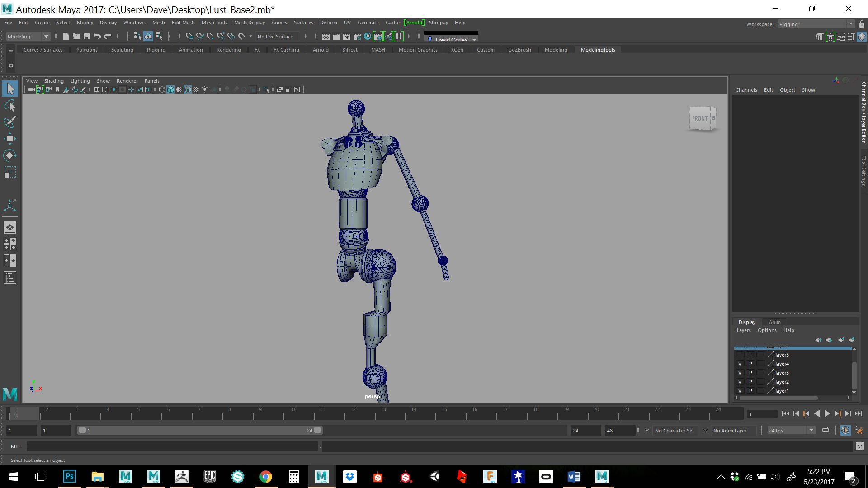Click the Open Scene folder icon
Screen dimensions: 868x488
point(76,36)
